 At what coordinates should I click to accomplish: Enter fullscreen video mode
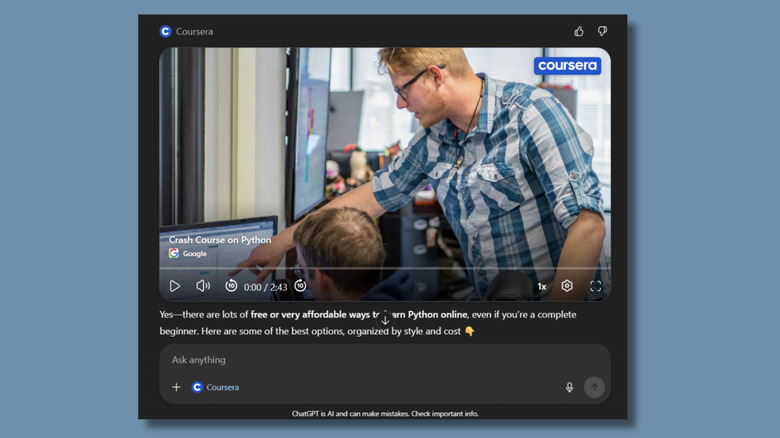595,286
